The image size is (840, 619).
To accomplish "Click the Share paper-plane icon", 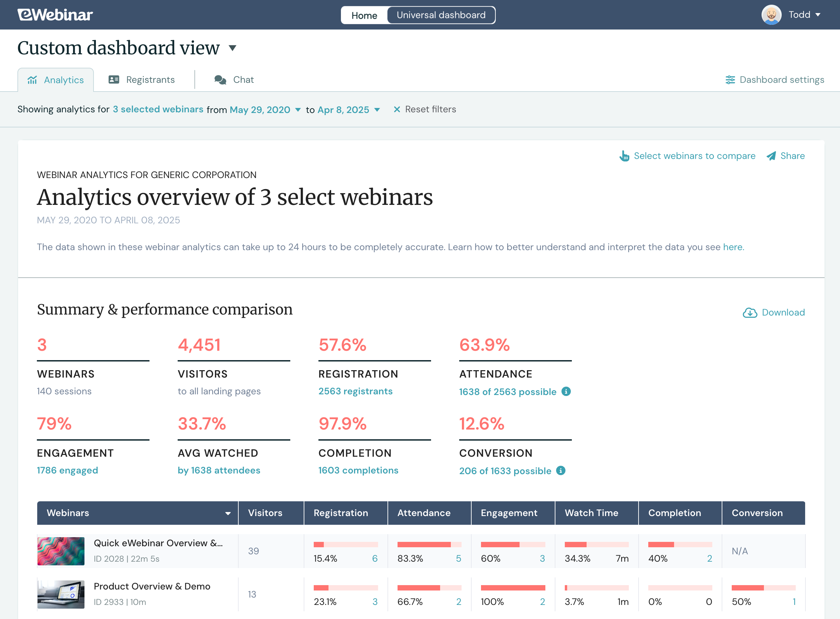I will point(771,156).
